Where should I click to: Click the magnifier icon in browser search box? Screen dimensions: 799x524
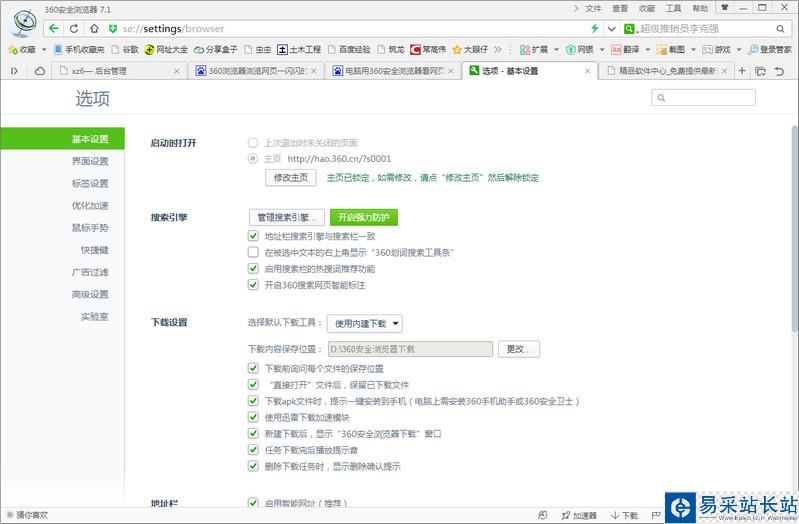780,29
